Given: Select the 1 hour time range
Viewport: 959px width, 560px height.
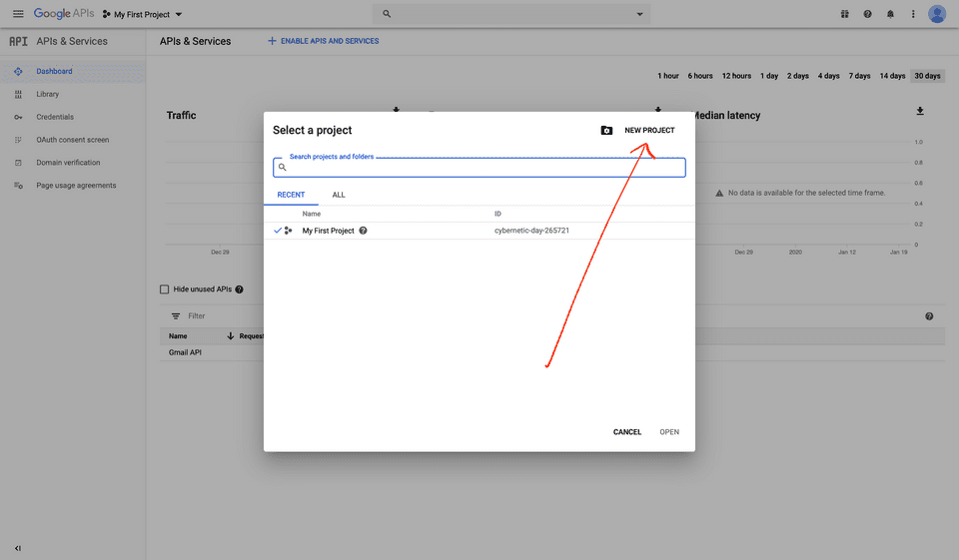Looking at the screenshot, I should point(668,76).
